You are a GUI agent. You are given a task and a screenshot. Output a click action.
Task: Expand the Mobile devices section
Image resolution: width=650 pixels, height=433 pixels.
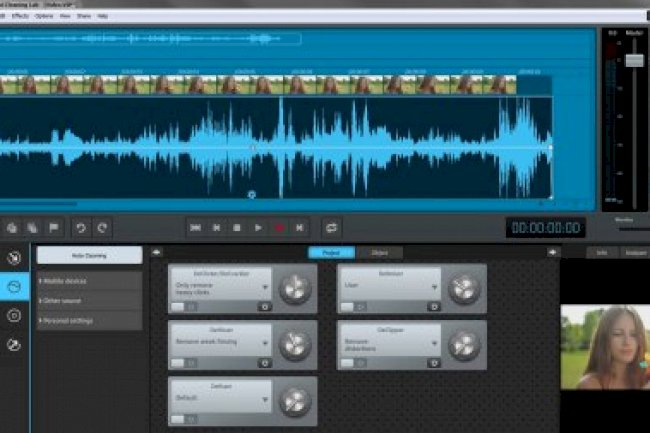point(89,281)
